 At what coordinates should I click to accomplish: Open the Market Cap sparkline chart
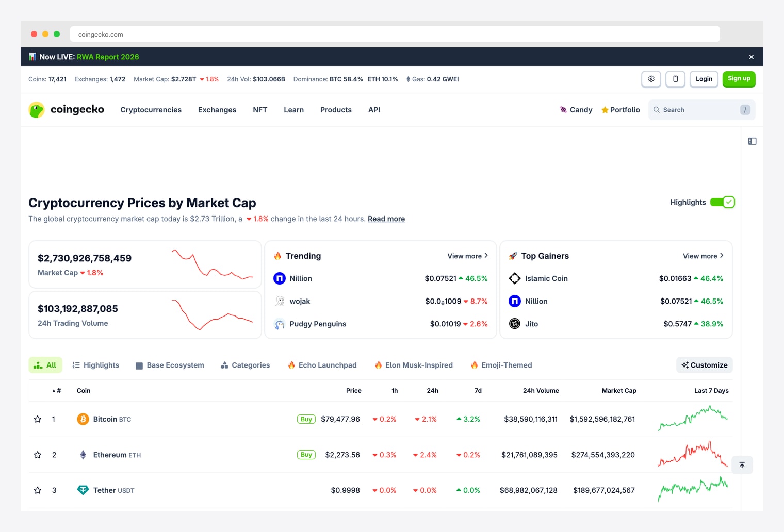pyautogui.click(x=212, y=264)
